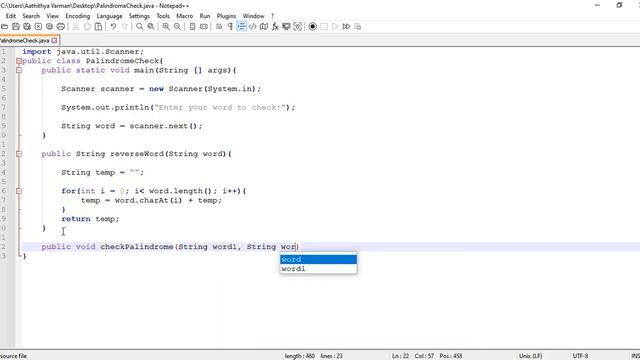Collapse the for loop fold marker
640x360 pixels.
19,191
